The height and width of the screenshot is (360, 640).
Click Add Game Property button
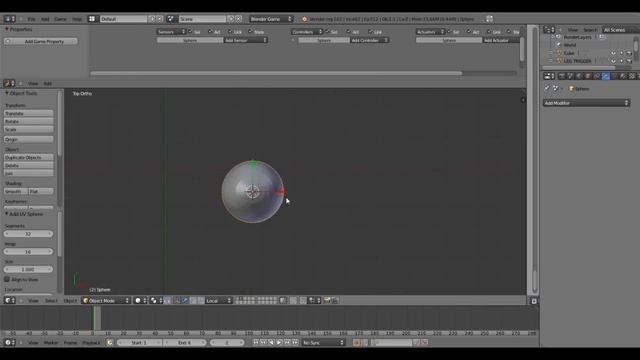41,41
